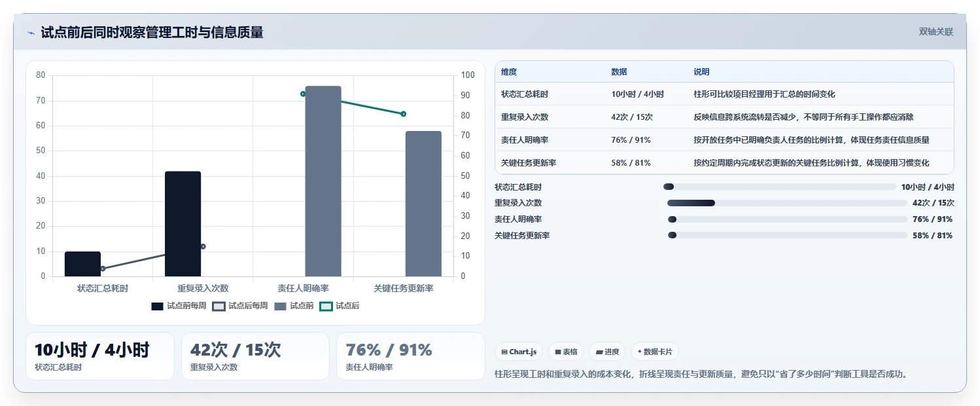
Task: Click the 责任人明确率 progress bar
Action: click(x=788, y=219)
